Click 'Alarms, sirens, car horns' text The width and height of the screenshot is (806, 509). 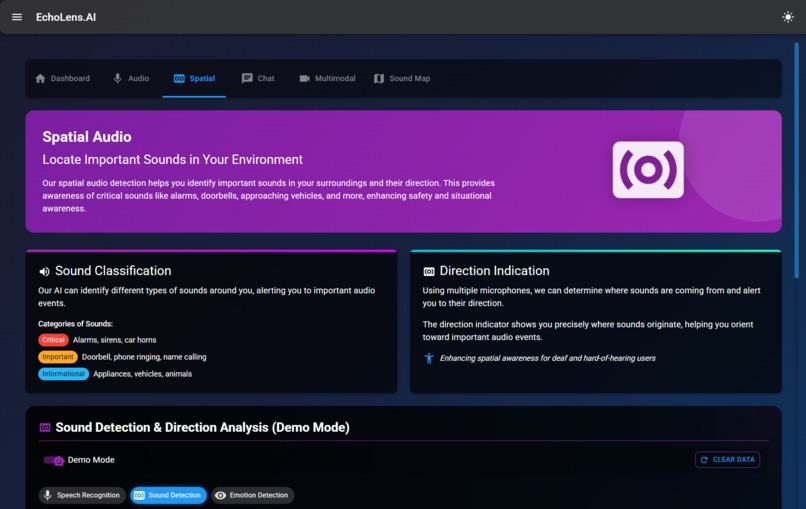(115, 340)
